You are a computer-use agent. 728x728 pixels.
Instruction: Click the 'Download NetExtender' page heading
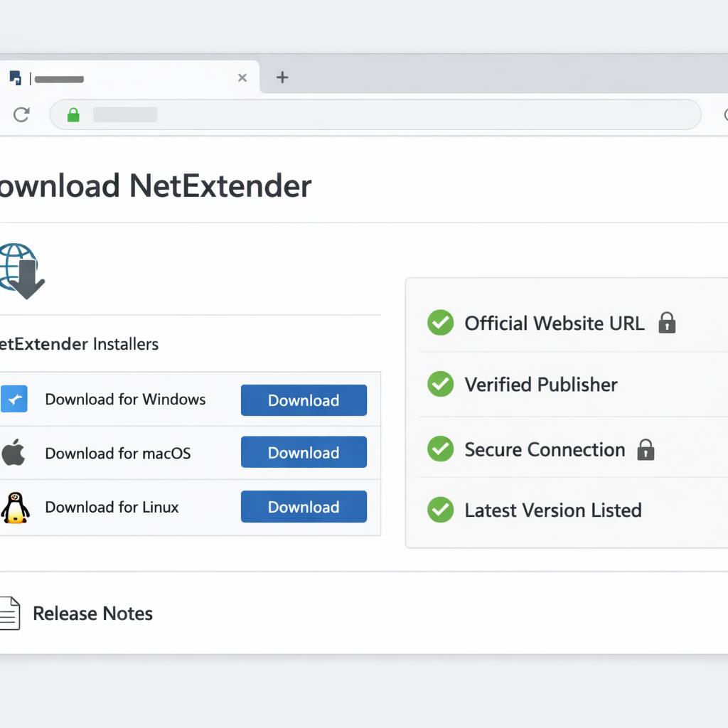[156, 186]
